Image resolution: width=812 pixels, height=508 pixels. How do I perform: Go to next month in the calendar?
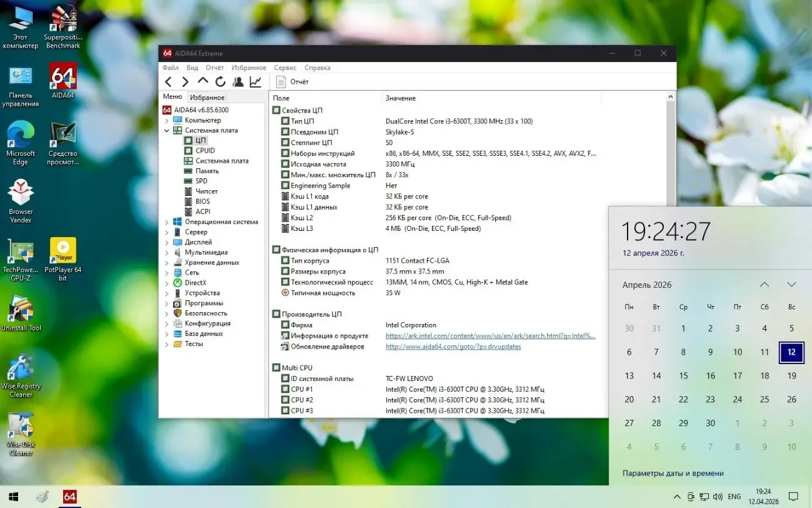(791, 285)
